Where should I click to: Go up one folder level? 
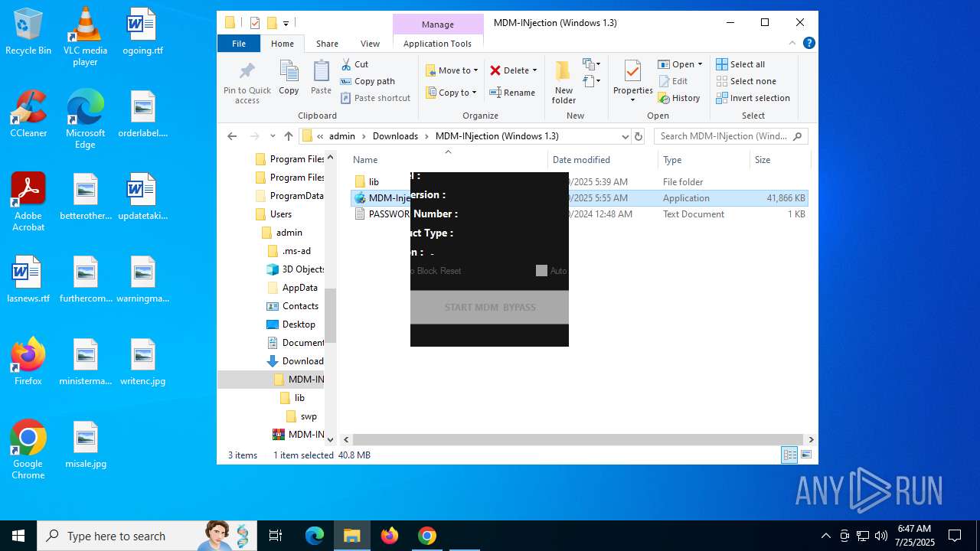pos(288,136)
